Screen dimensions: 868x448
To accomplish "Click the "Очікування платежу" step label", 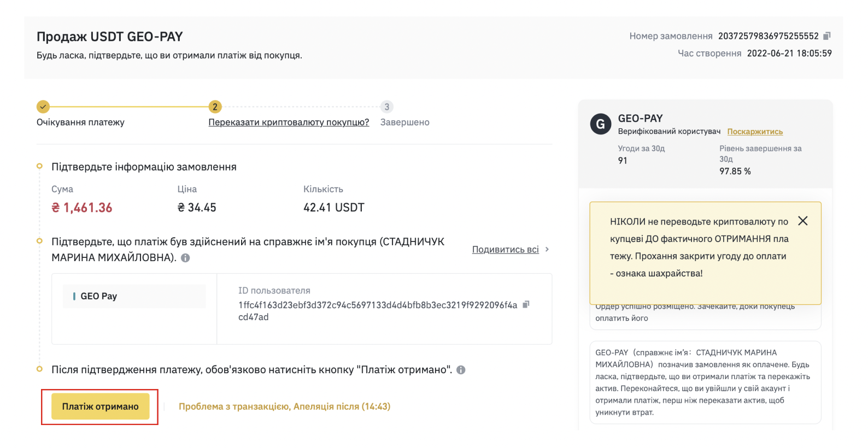I will coord(80,122).
